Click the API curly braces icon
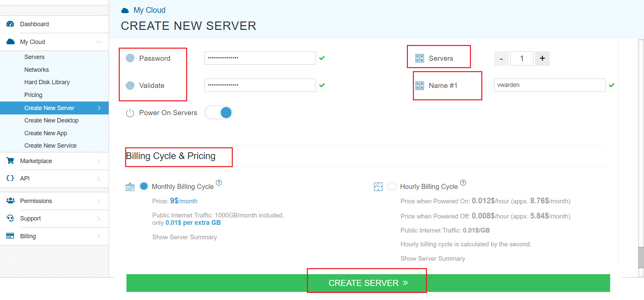The image size is (644, 300). pos(10,178)
